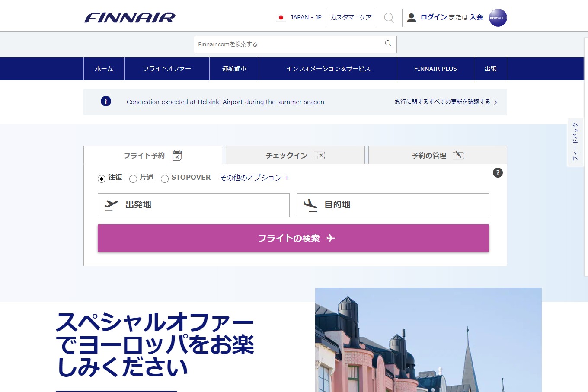
Task: Click the blue info icon in notice banner
Action: tap(106, 101)
